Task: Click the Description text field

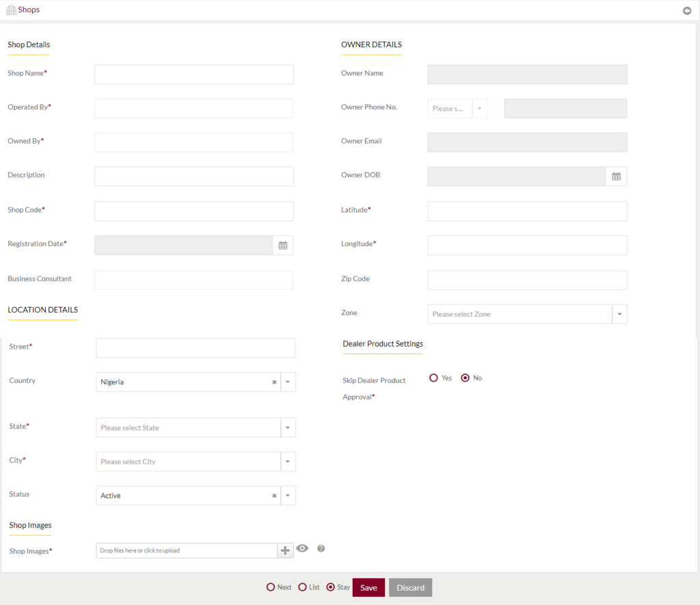Action: [194, 176]
